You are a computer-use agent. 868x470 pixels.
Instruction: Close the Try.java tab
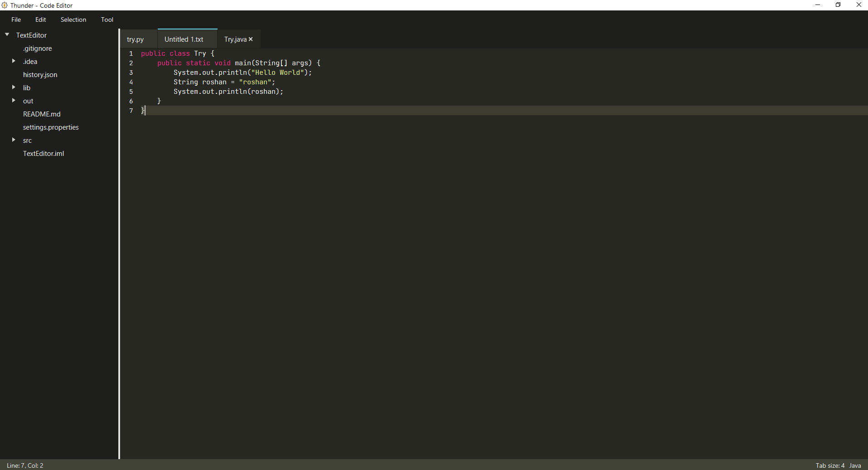point(251,39)
